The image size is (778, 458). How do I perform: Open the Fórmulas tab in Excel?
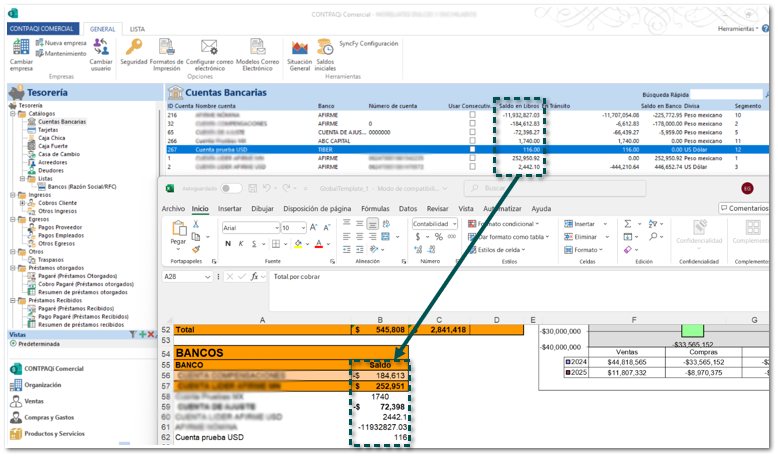[375, 208]
